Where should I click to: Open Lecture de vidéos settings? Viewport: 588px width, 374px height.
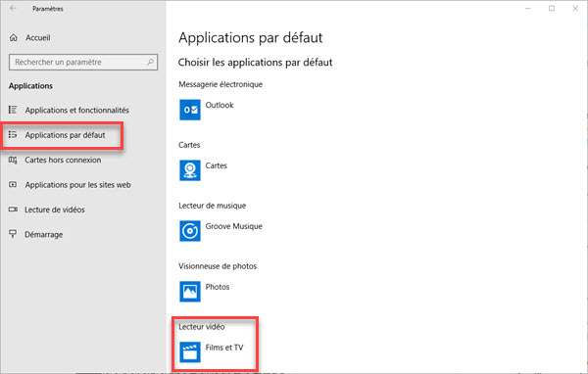[54, 210]
